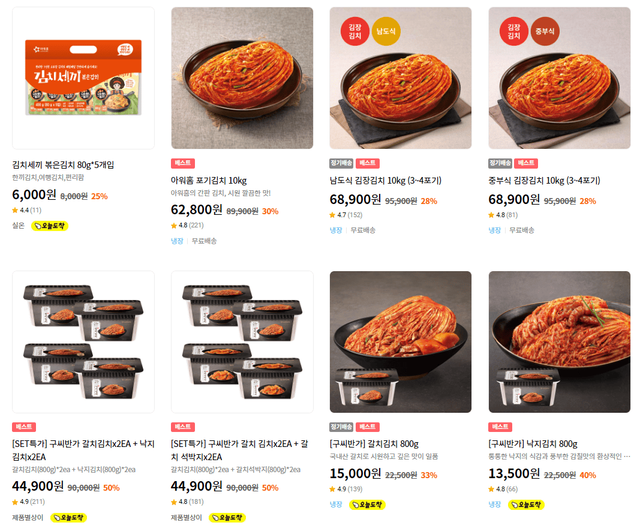Click the 오늘도착 badge under 낙지김치 800g
The width and height of the screenshot is (640, 528).
[x=526, y=505]
